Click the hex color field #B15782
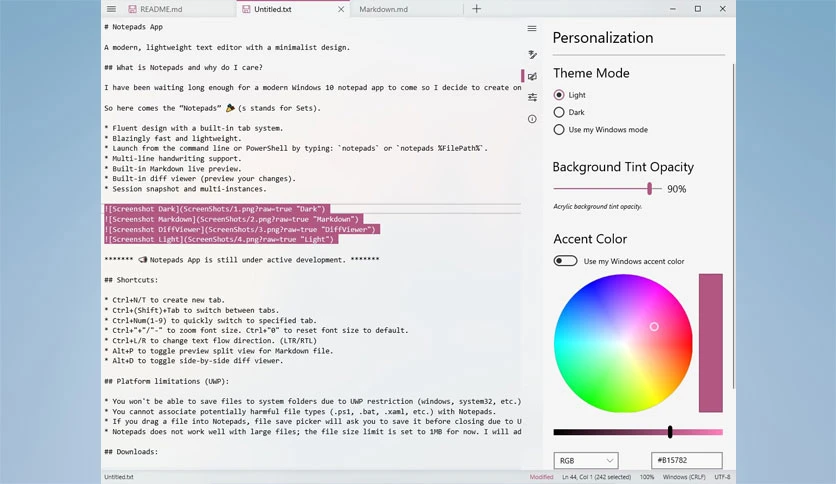The width and height of the screenshot is (836, 484). click(687, 460)
